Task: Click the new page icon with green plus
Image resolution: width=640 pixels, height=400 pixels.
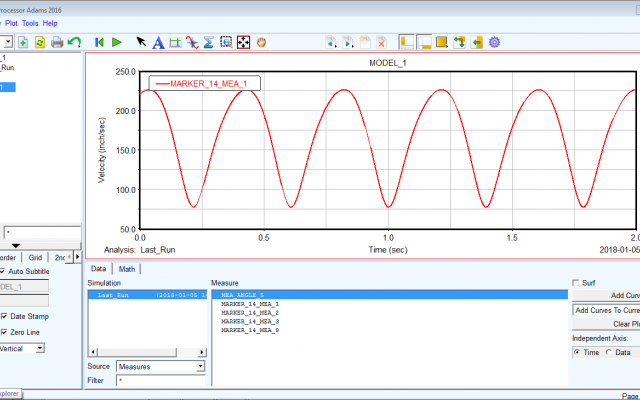Action: [x=23, y=42]
